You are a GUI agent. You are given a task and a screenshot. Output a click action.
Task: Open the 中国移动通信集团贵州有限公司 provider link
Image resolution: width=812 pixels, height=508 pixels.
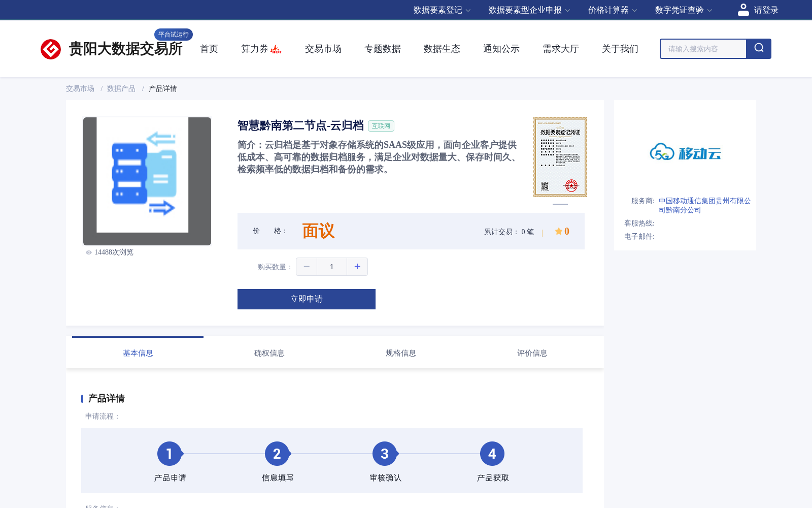[704, 205]
